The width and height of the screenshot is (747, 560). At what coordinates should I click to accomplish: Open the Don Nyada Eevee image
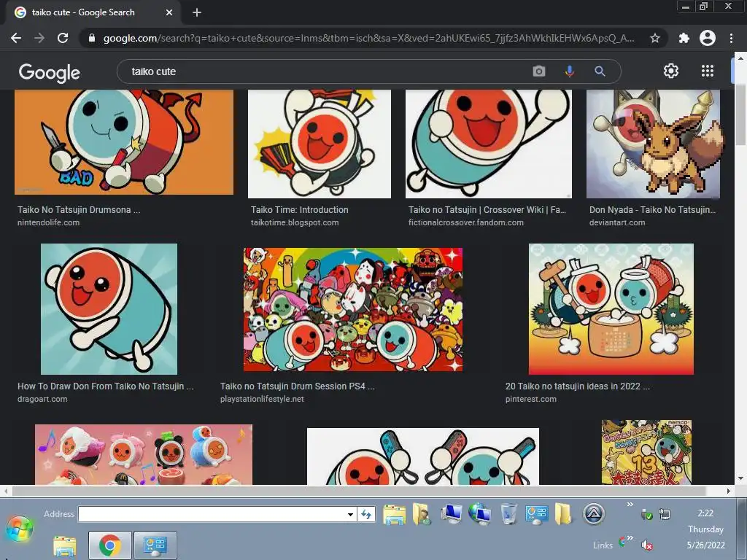click(653, 144)
